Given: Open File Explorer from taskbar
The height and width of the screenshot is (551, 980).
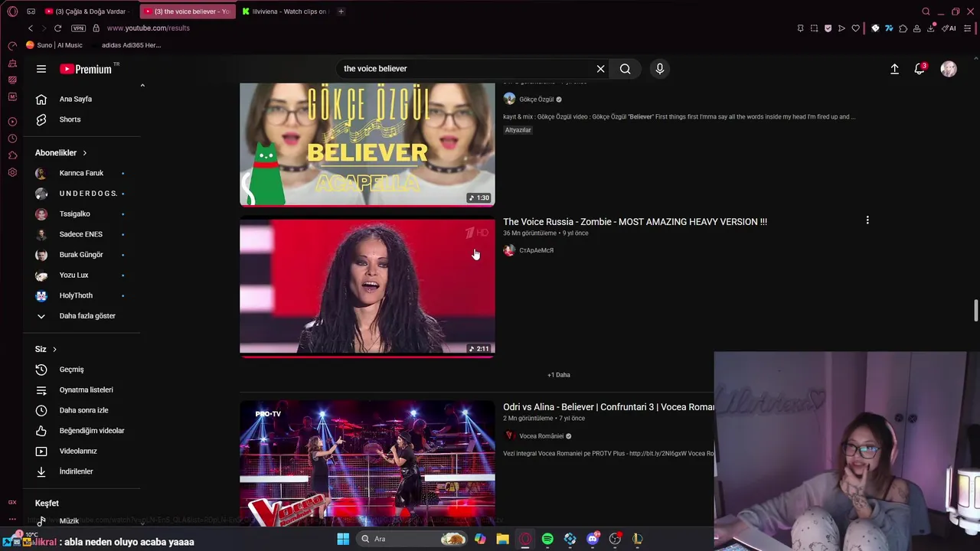Looking at the screenshot, I should tap(502, 539).
